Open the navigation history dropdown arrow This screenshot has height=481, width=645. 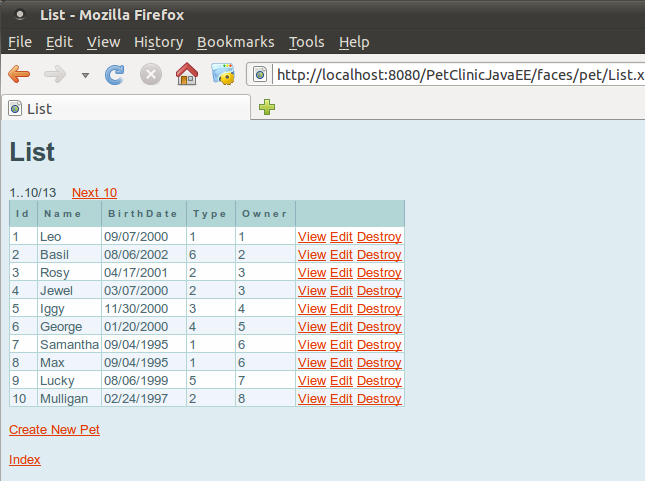point(85,75)
